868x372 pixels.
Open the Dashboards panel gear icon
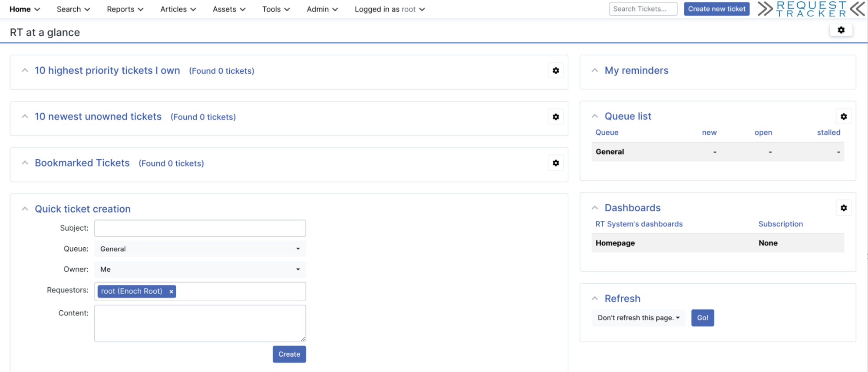click(843, 208)
